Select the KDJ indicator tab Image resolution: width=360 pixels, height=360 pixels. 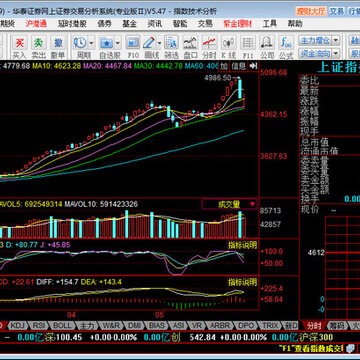[17, 325]
